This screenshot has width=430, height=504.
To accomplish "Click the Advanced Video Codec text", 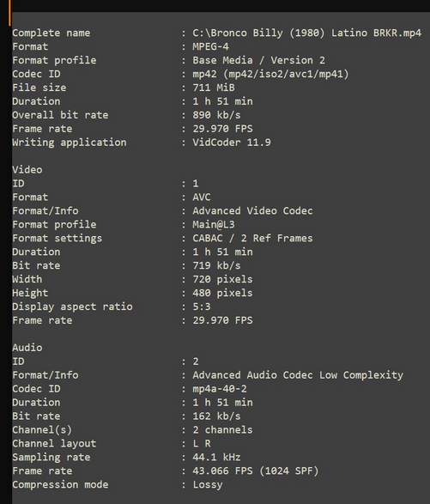I will pyautogui.click(x=252, y=211).
